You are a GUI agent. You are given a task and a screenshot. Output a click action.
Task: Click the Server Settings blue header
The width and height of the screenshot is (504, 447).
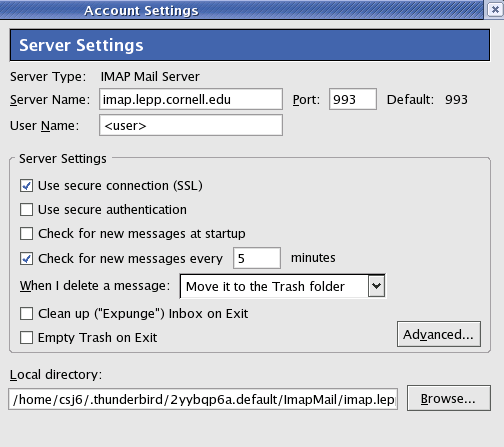click(x=250, y=45)
